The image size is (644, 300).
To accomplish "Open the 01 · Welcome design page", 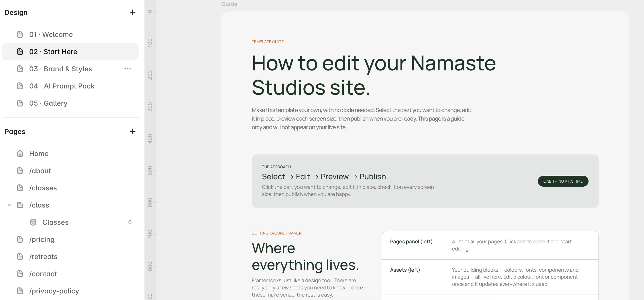I will (x=70, y=34).
